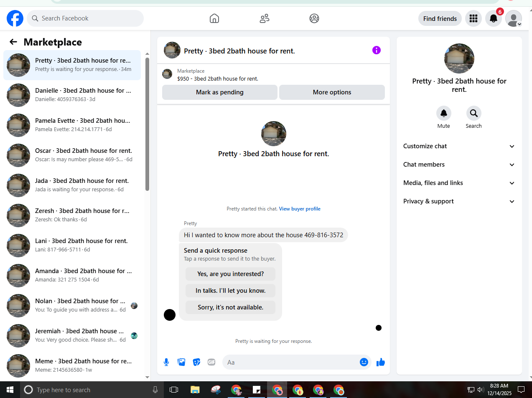The image size is (532, 398).
Task: Go back with the Marketplace arrow
Action: [x=13, y=42]
